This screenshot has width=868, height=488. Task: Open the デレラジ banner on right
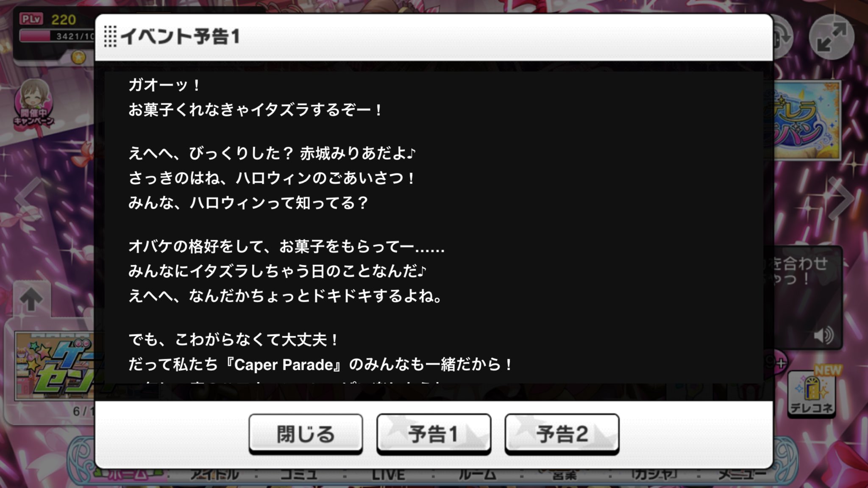807,120
